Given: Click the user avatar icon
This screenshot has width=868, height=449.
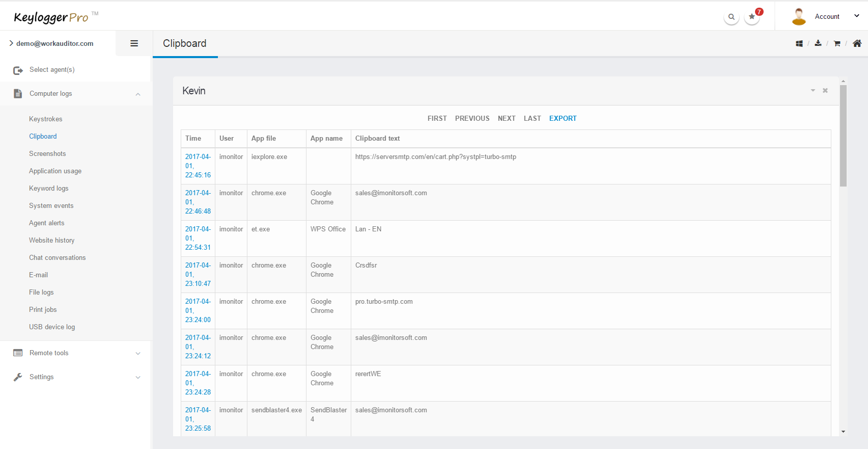Looking at the screenshot, I should pos(799,16).
